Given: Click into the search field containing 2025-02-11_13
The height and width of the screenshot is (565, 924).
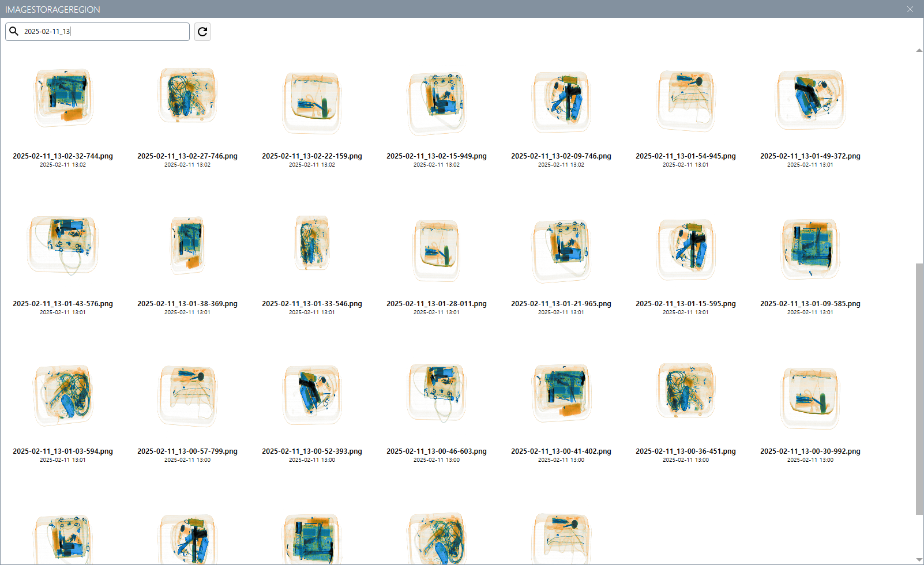Looking at the screenshot, I should tap(97, 32).
